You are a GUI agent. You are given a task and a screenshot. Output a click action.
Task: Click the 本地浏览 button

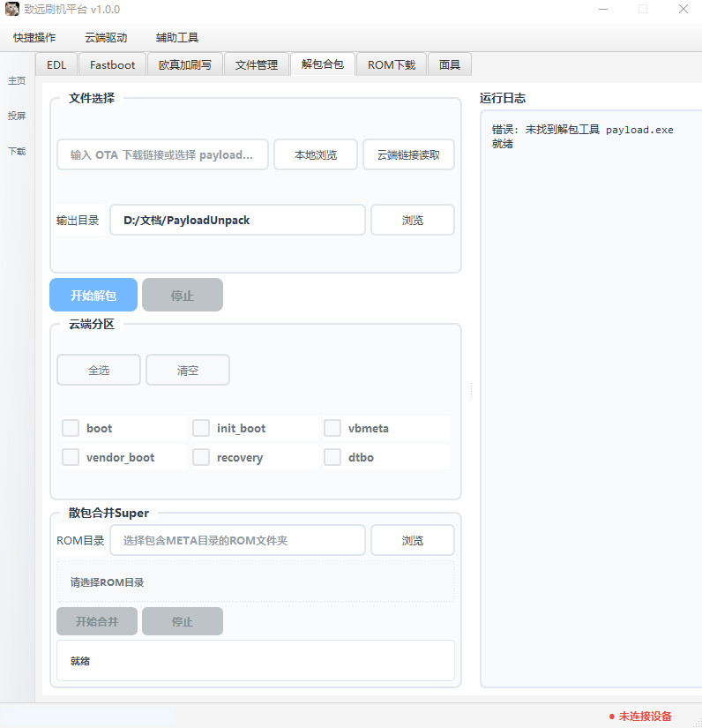click(316, 154)
